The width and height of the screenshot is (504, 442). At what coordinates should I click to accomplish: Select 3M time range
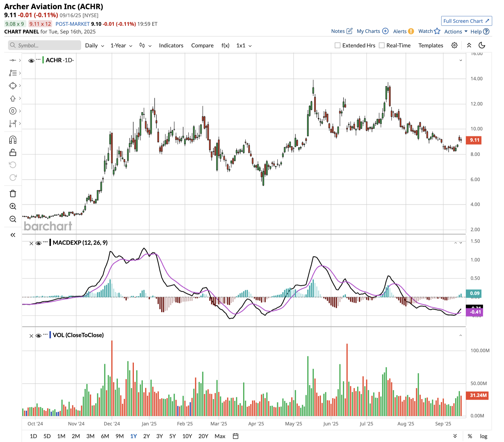click(x=90, y=436)
